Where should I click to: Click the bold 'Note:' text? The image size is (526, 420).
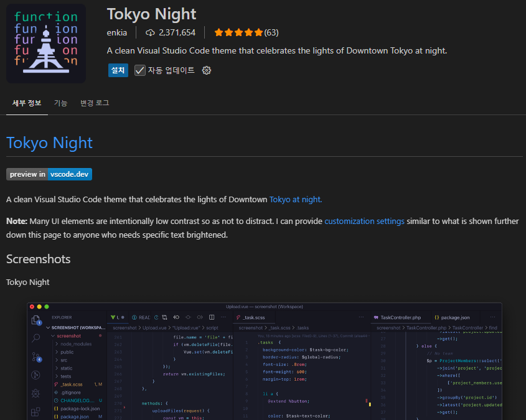click(x=17, y=222)
